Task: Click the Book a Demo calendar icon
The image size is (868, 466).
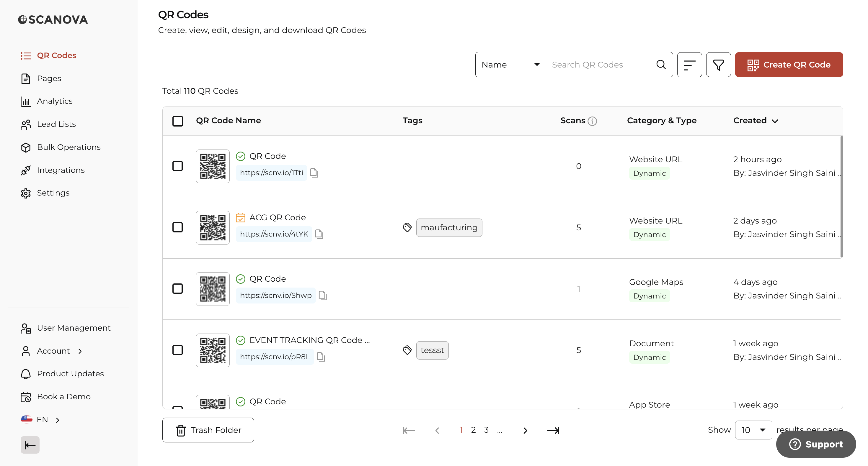Action: click(x=26, y=397)
